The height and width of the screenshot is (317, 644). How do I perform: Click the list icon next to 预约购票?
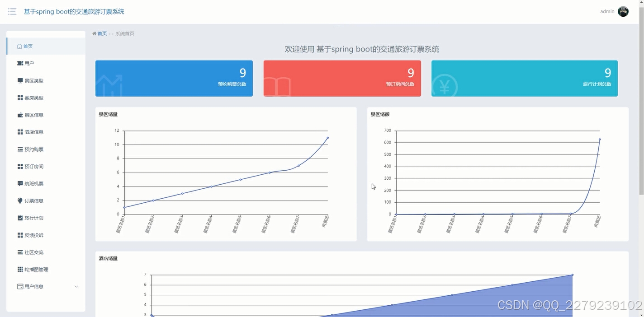point(20,149)
